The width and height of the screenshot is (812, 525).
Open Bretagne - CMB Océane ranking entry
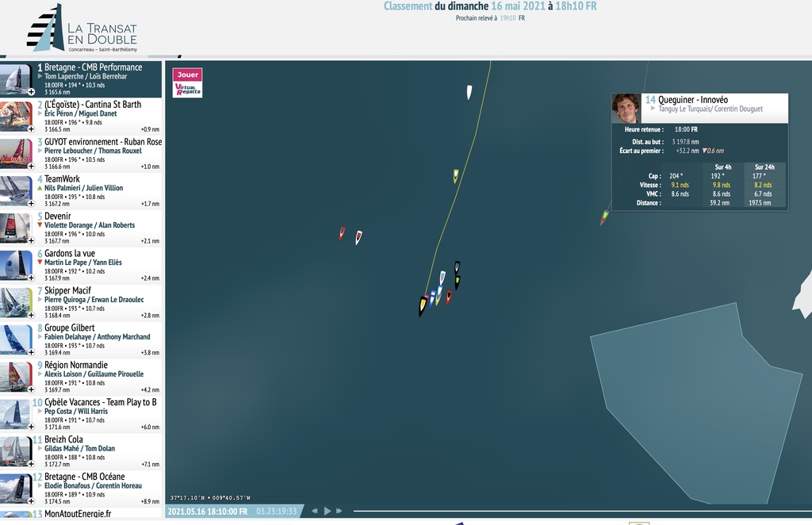click(x=81, y=489)
